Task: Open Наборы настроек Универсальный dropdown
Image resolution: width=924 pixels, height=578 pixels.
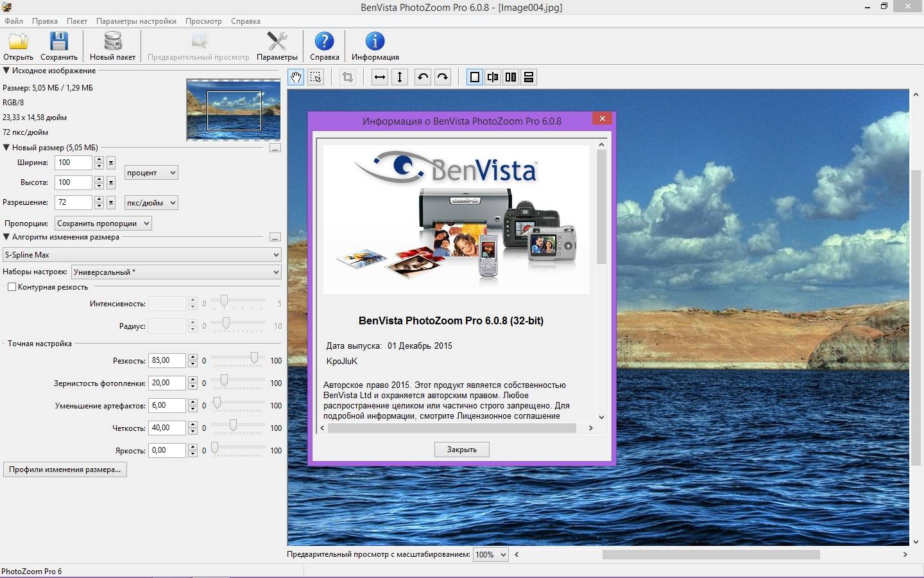Action: click(x=176, y=272)
